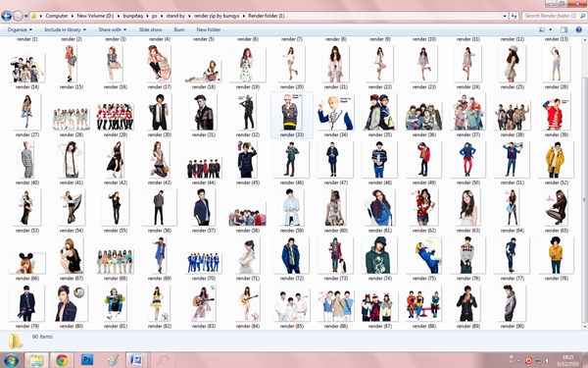The height and width of the screenshot is (368, 588).
Task: Select the render (52) yellow coat thumbnail
Action: click(x=556, y=159)
